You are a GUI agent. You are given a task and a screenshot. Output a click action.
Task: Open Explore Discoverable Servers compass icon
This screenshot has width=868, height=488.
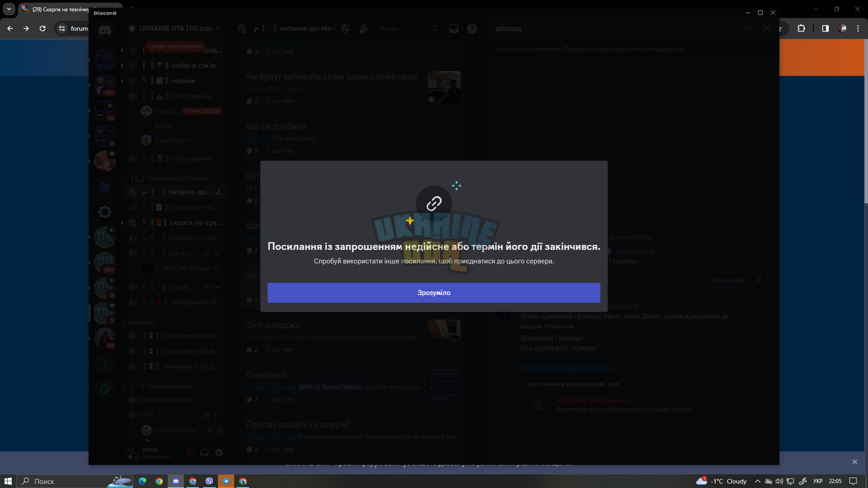point(105,389)
